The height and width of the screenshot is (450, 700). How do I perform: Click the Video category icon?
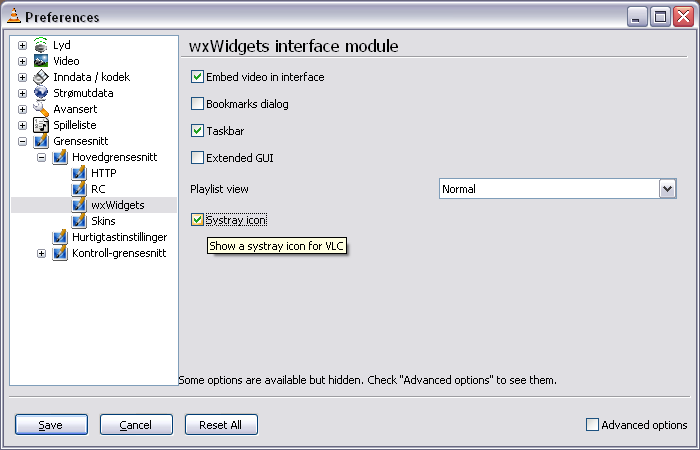click(x=41, y=61)
